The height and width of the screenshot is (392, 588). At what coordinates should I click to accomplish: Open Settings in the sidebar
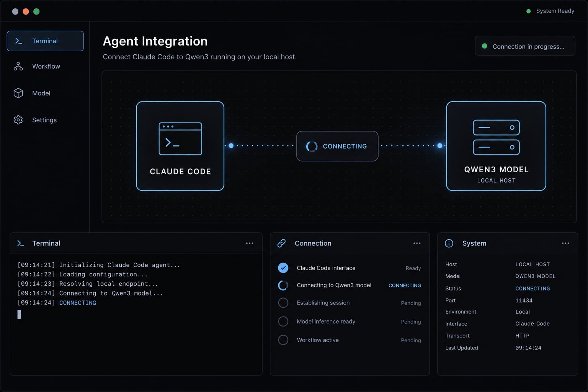[45, 120]
